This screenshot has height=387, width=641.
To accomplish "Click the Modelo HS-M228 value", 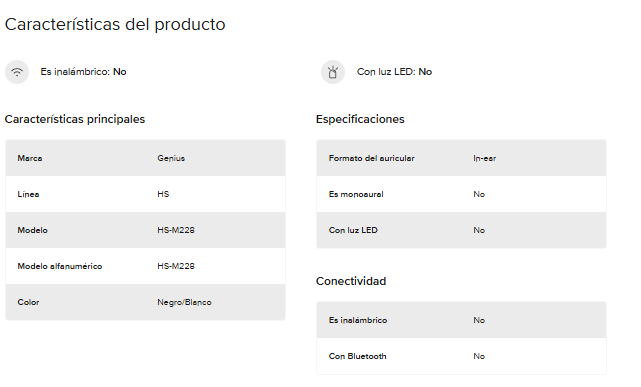I will point(176,230).
